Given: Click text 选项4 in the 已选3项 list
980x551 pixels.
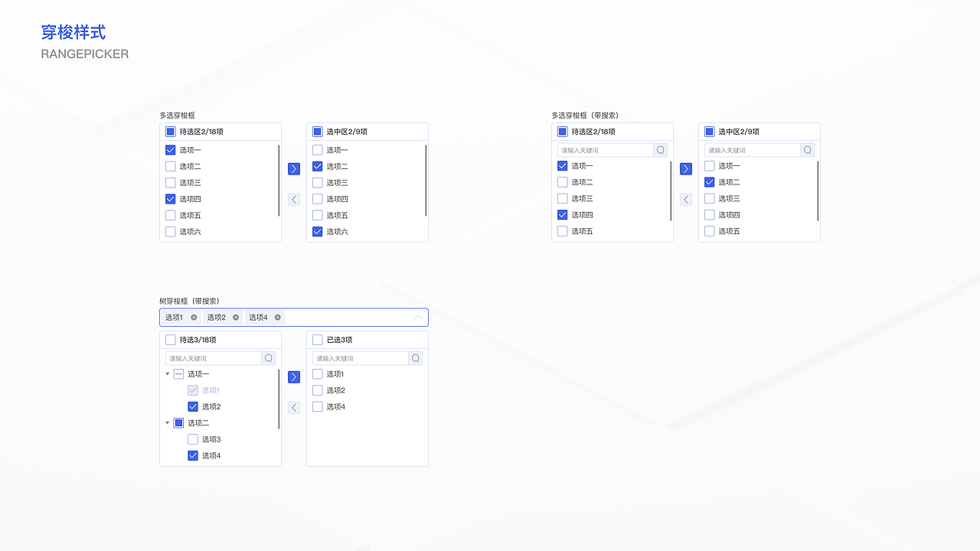Looking at the screenshot, I should point(336,407).
